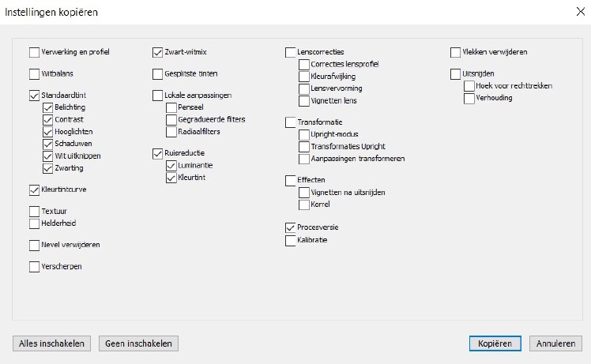Check Vlekken verwijderen option
The width and height of the screenshot is (591, 364).
tap(455, 52)
